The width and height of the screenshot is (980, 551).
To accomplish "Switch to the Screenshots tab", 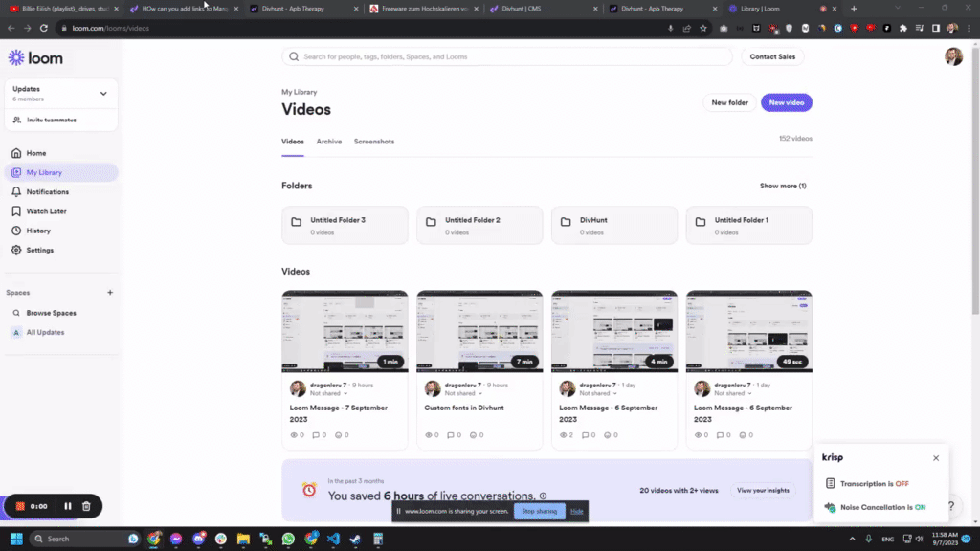I will pos(374,142).
